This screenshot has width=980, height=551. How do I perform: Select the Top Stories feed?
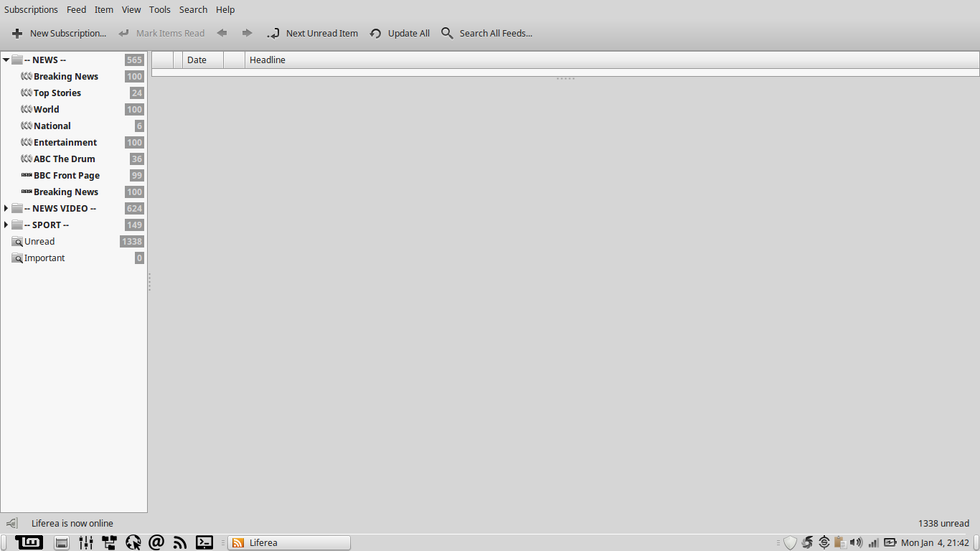[x=74, y=93]
